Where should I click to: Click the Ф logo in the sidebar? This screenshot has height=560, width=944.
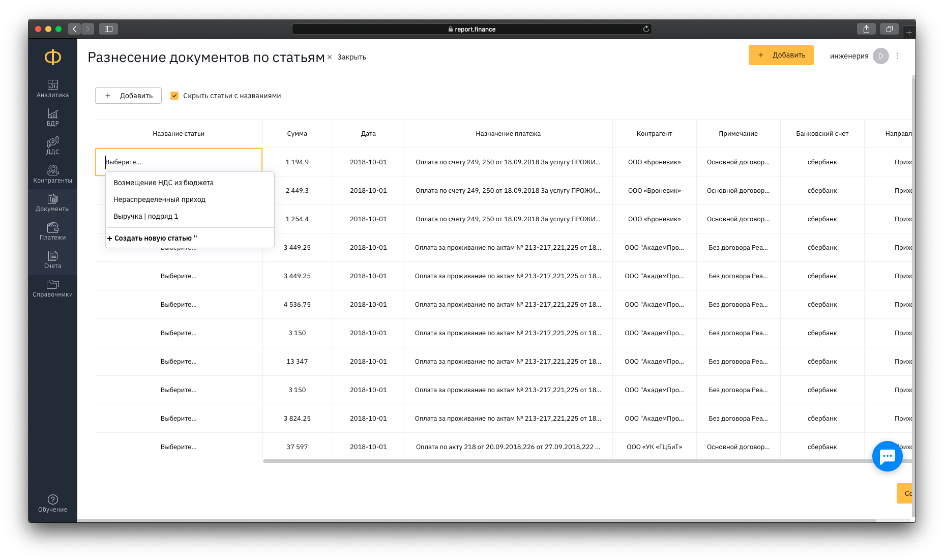coord(52,57)
